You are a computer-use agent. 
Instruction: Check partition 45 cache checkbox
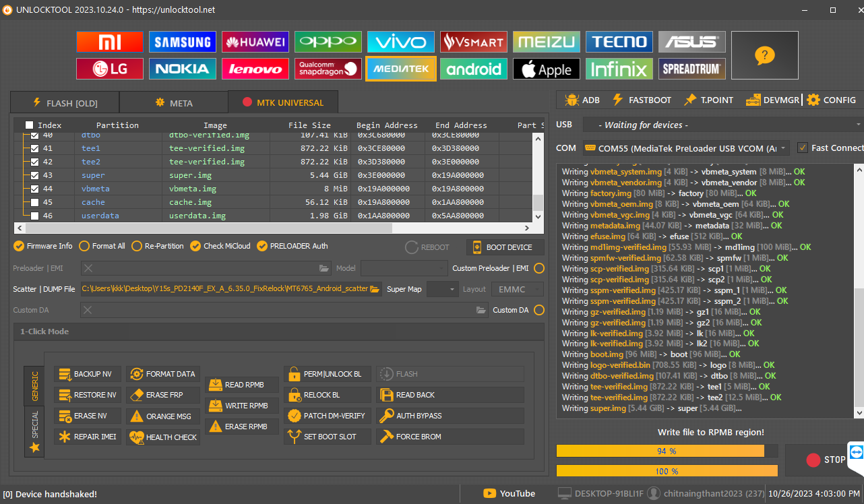[35, 202]
